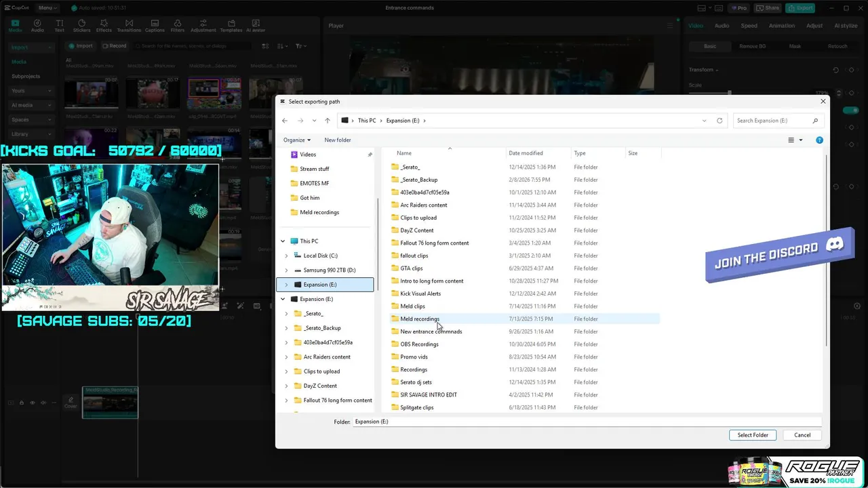Open CapCut Captions panel icon

coord(155,26)
